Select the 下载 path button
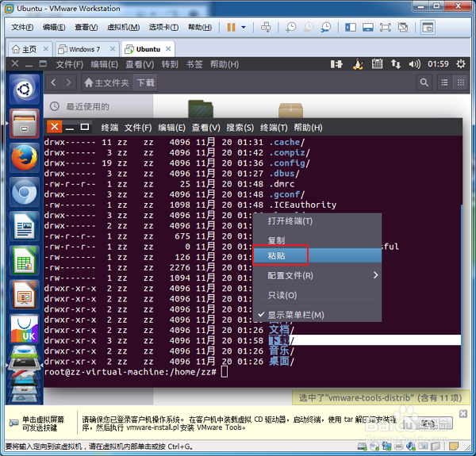This screenshot has height=456, width=476. [145, 82]
